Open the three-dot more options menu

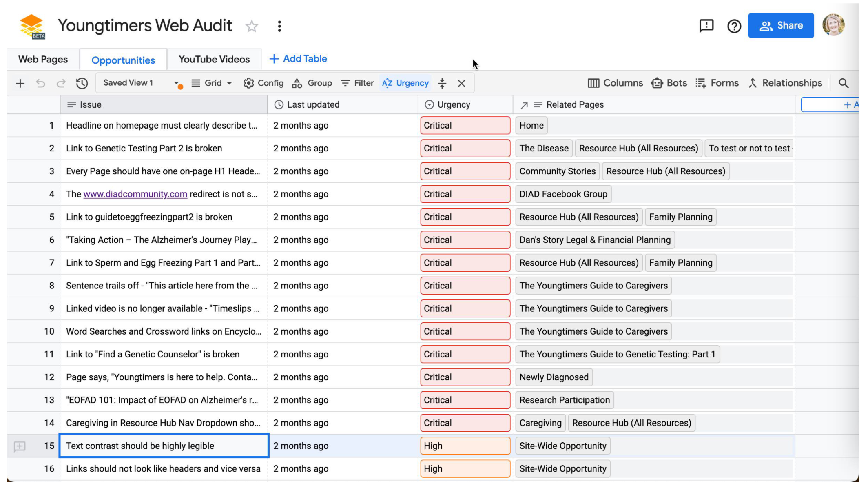[x=279, y=27]
